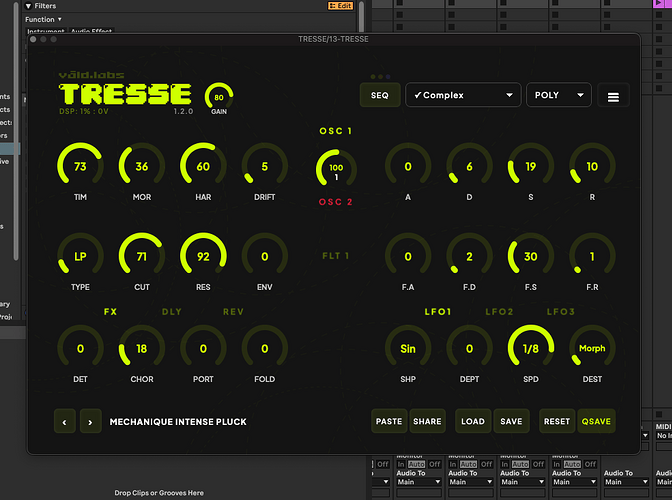Go to previous preset with left arrow
The image size is (672, 500).
click(x=65, y=422)
